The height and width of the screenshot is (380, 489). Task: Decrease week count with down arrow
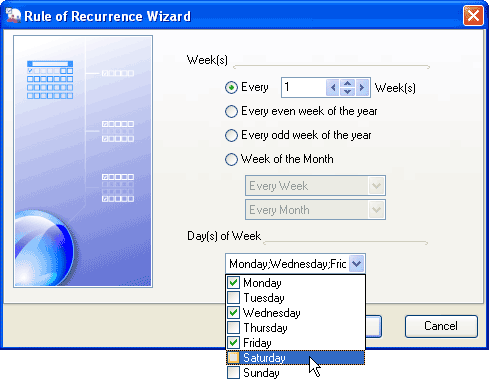tap(347, 92)
